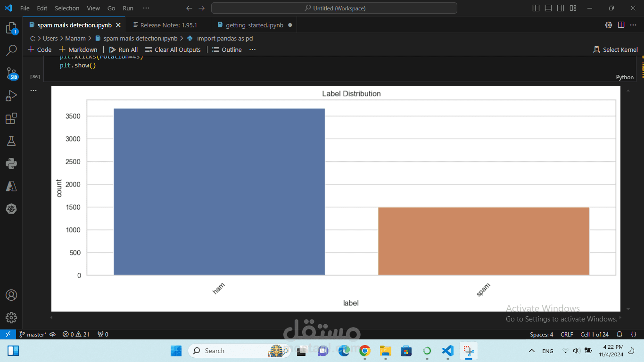The width and height of the screenshot is (644, 362).
Task: Open Source Control view with 518 badge
Action: tap(11, 73)
